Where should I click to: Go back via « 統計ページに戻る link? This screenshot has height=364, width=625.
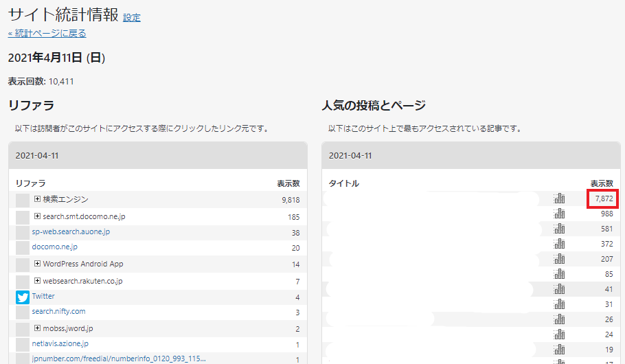(x=47, y=33)
